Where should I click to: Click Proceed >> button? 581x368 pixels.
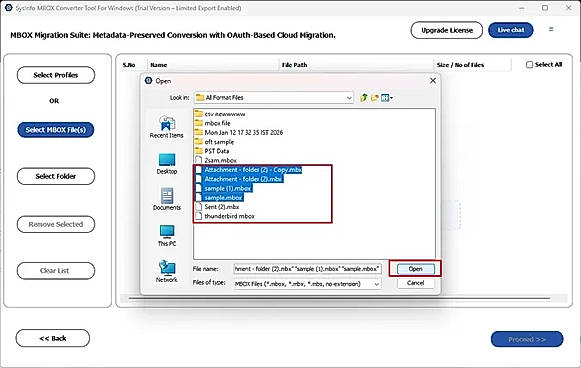click(527, 339)
